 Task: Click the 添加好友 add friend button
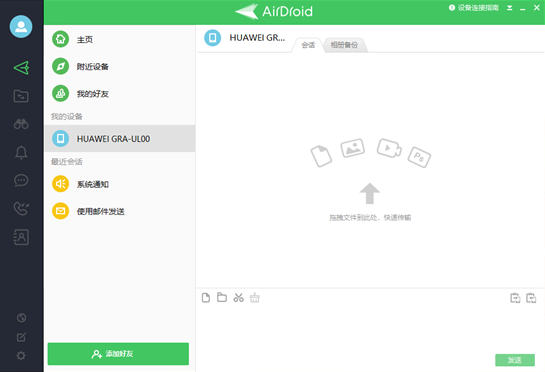(x=118, y=354)
